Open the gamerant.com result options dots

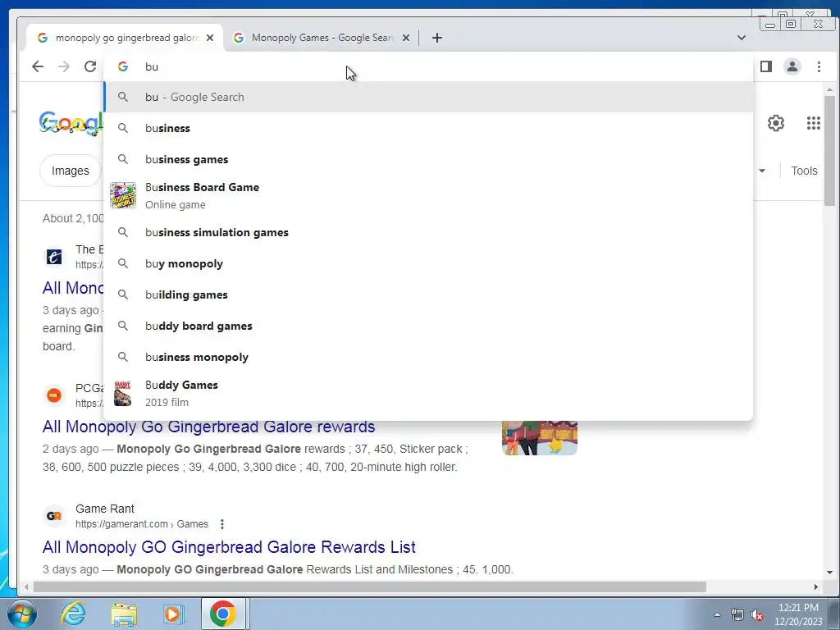coord(221,524)
